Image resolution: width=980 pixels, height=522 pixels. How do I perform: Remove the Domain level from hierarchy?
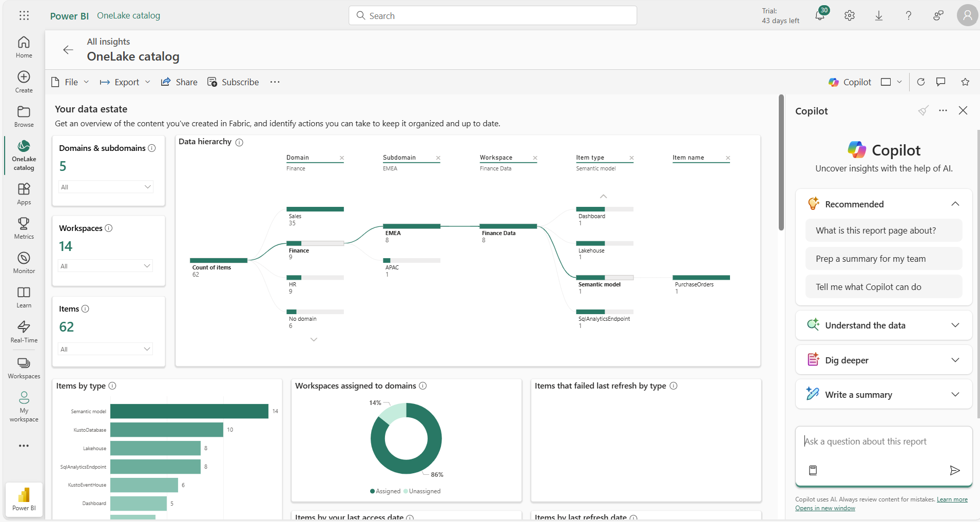pyautogui.click(x=342, y=158)
